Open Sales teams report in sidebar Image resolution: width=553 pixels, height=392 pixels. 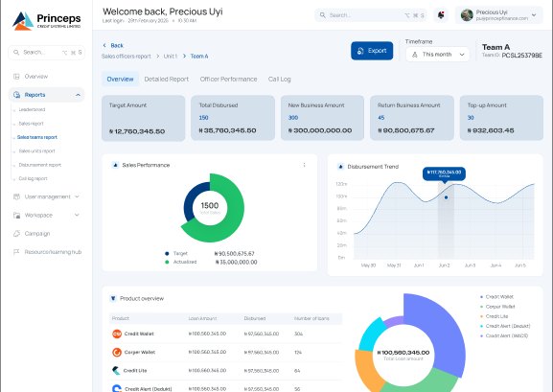tap(37, 137)
